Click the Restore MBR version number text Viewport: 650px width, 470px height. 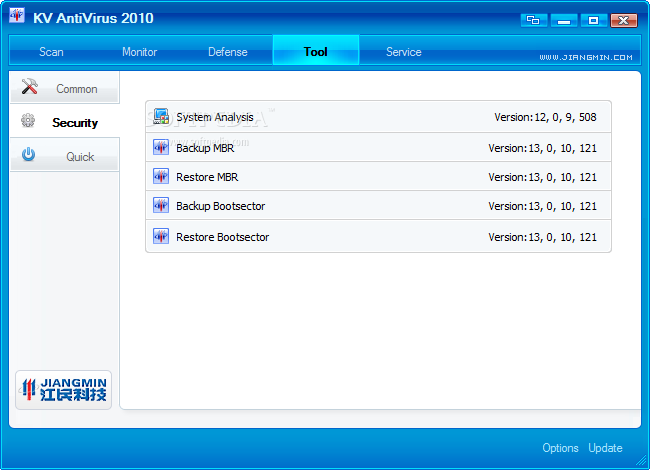click(x=543, y=177)
